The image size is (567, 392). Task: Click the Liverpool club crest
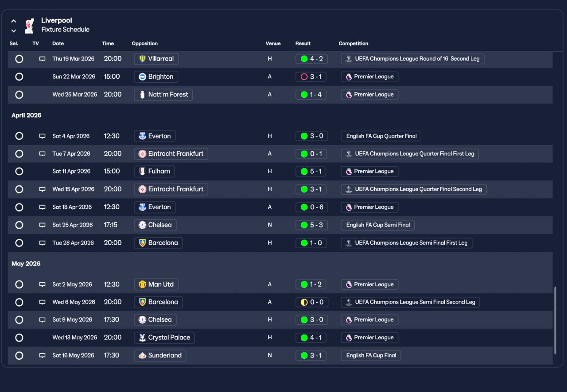(x=29, y=25)
